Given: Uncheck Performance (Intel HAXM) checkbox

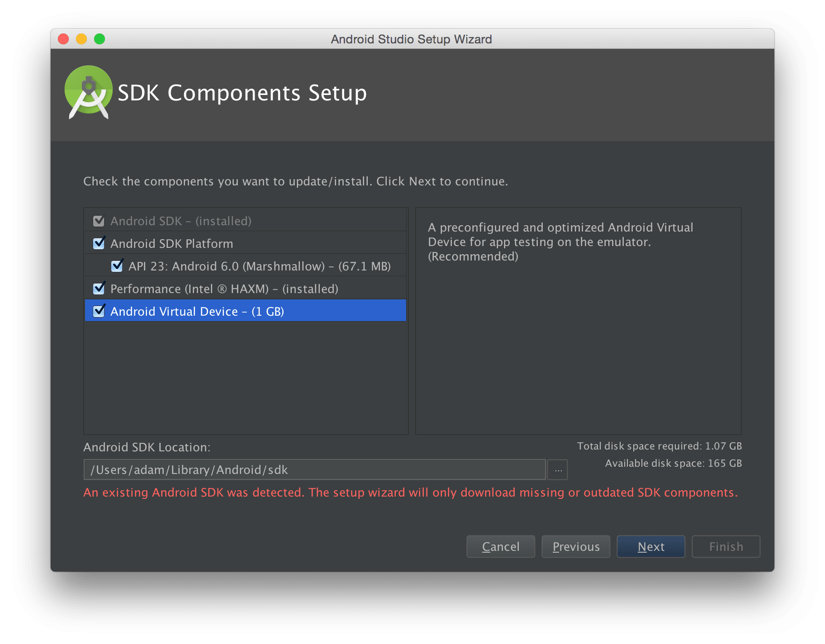Looking at the screenshot, I should (x=99, y=289).
